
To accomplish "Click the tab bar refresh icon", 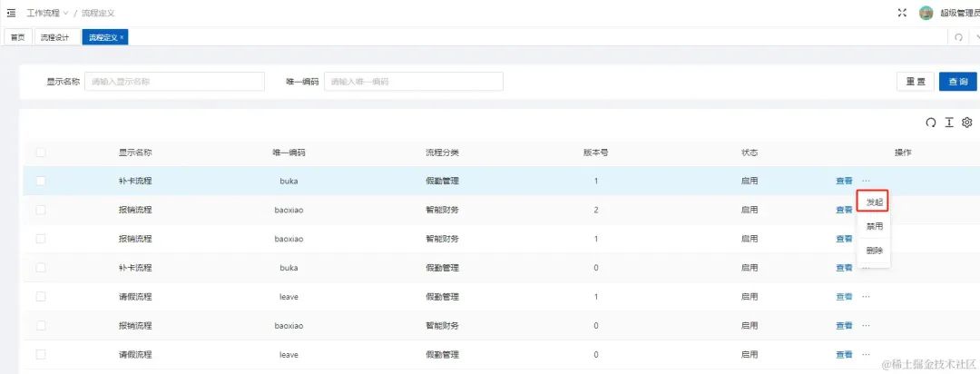I will (x=959, y=37).
